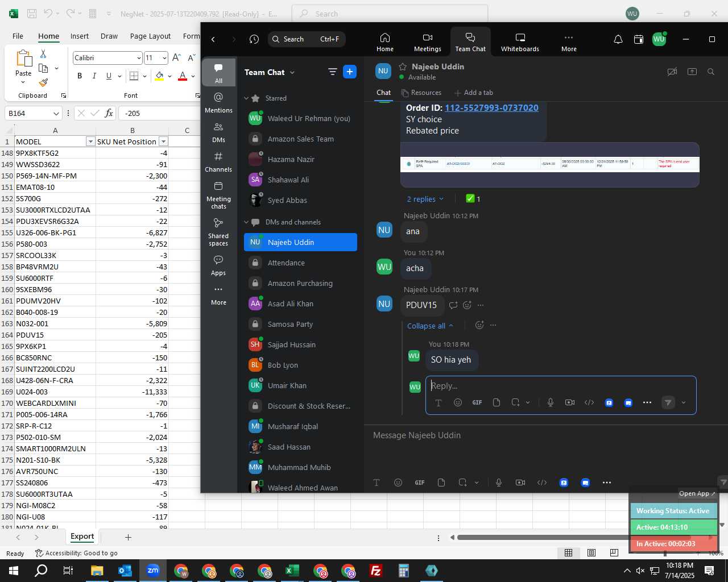
Task: Toggle Italic in Excel ribbon
Action: click(94, 76)
